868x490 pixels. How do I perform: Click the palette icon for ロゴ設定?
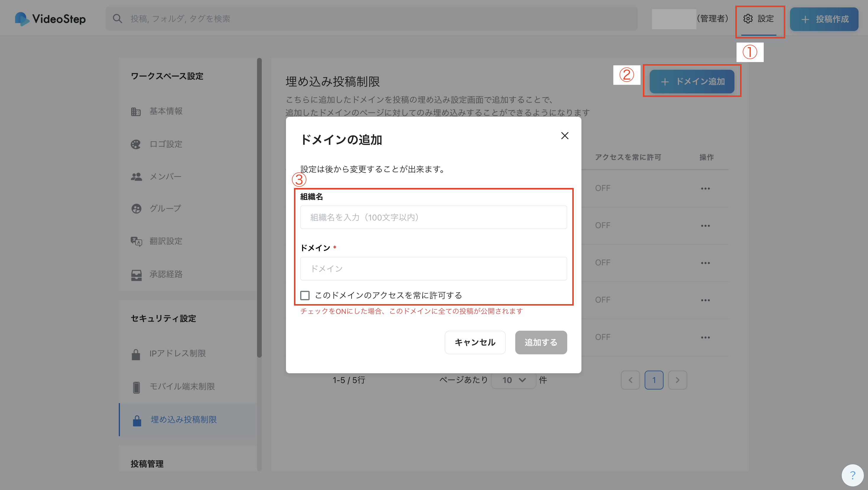pyautogui.click(x=136, y=145)
